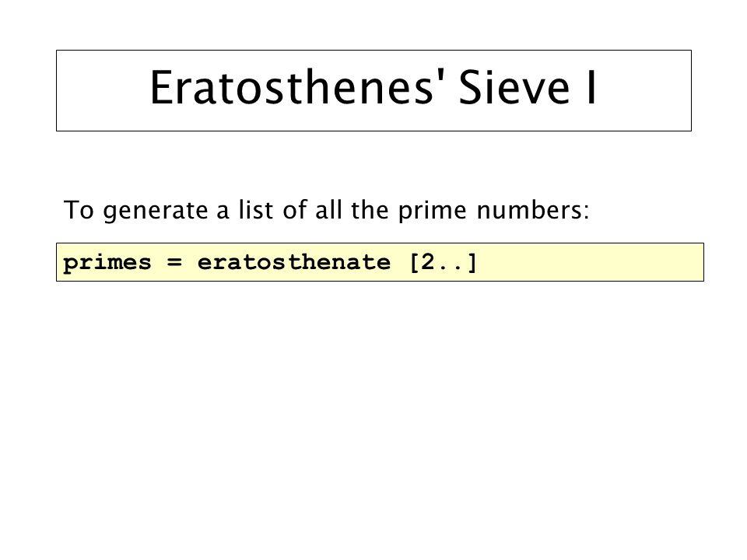Click the "eratosthenate" function name
The image size is (747, 560).
click(294, 262)
